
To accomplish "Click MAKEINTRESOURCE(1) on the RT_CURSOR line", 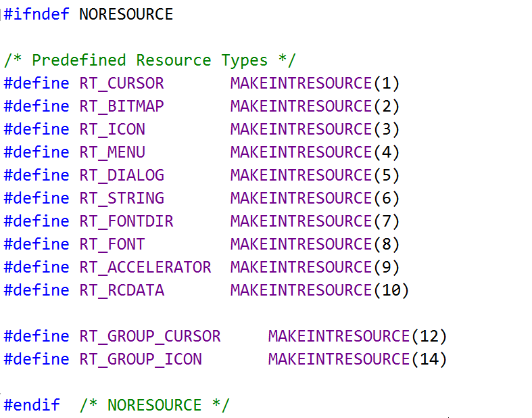I will [315, 83].
